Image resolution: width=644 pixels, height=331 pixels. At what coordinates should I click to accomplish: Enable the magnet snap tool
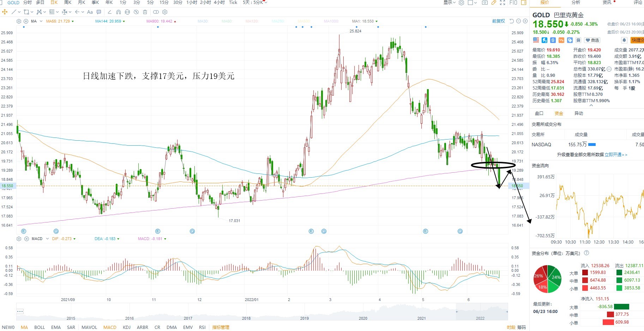pyautogui.click(x=119, y=12)
